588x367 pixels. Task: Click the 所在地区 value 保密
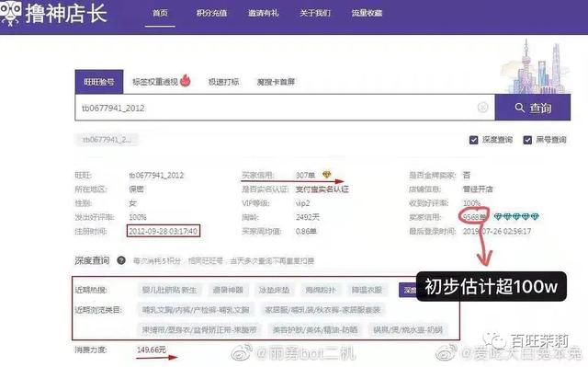coord(136,189)
